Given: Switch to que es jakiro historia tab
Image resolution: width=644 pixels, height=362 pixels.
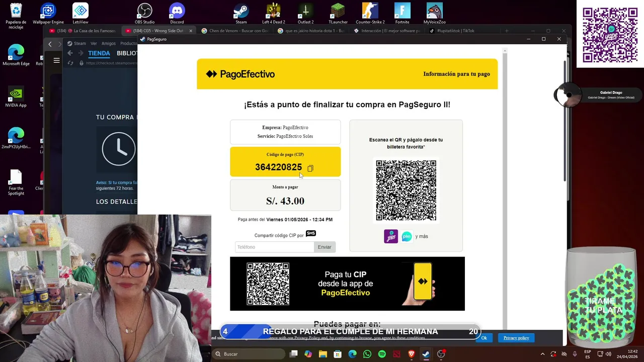Looking at the screenshot, I should coord(311,31).
